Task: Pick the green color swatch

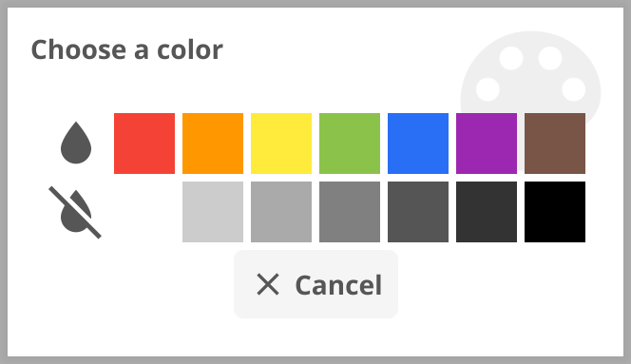Action: [350, 144]
